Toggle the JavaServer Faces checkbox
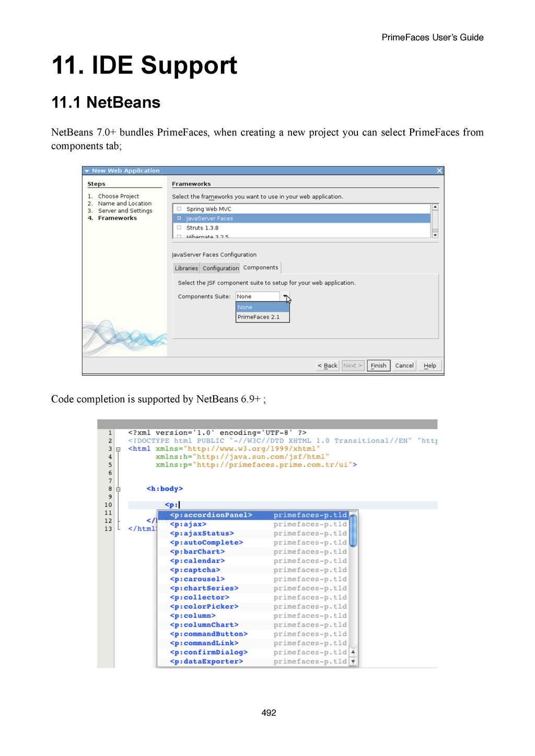 click(179, 218)
